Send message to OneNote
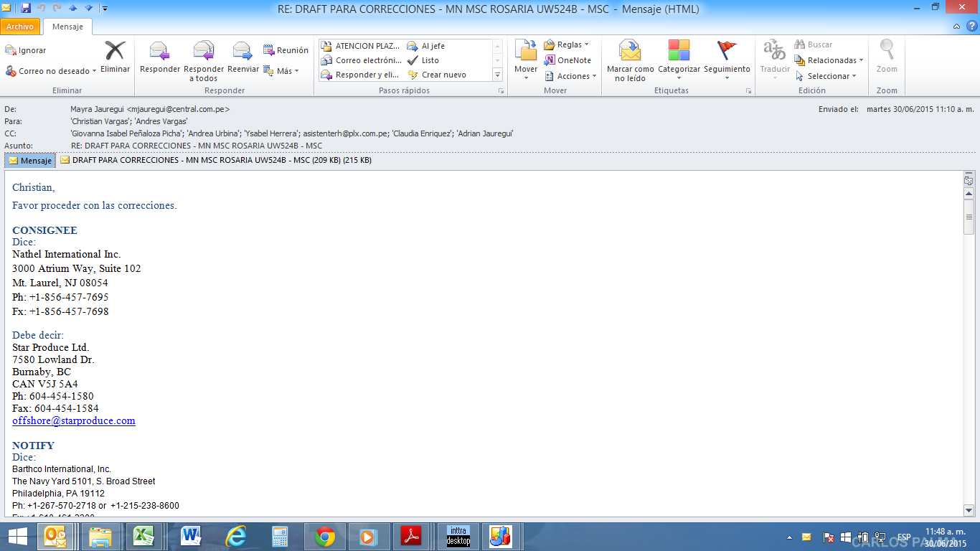 (x=567, y=60)
